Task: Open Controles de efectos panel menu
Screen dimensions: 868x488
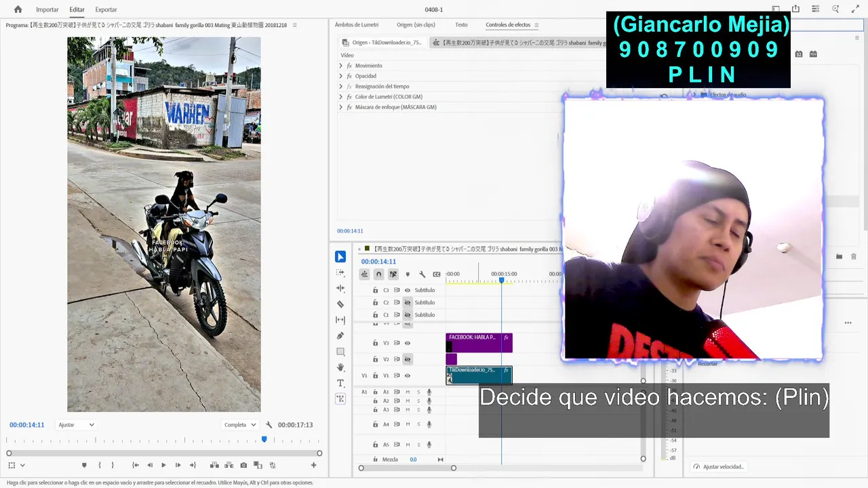Action: pyautogui.click(x=536, y=25)
